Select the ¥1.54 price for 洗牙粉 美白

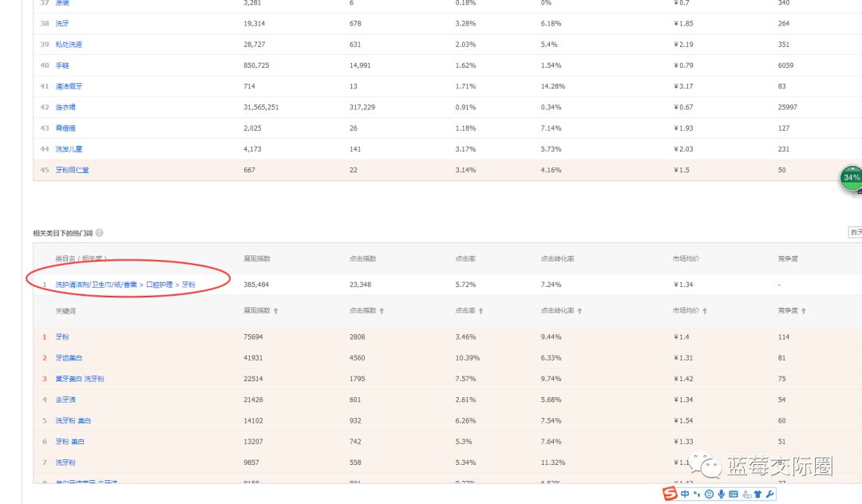(x=683, y=420)
